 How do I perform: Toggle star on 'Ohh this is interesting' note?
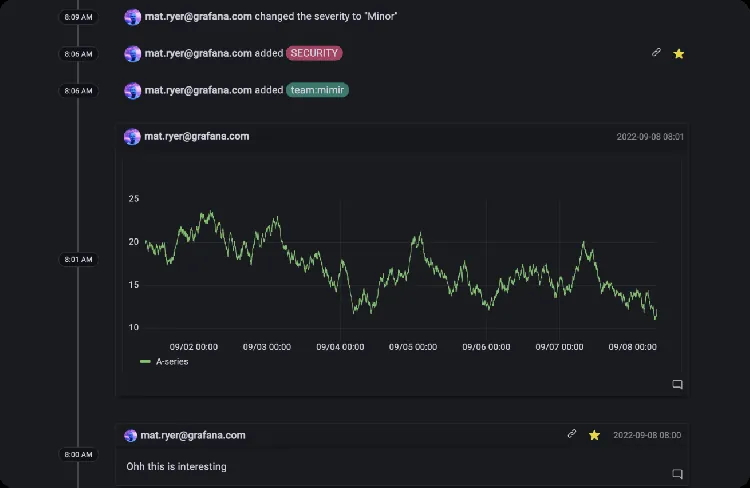594,435
